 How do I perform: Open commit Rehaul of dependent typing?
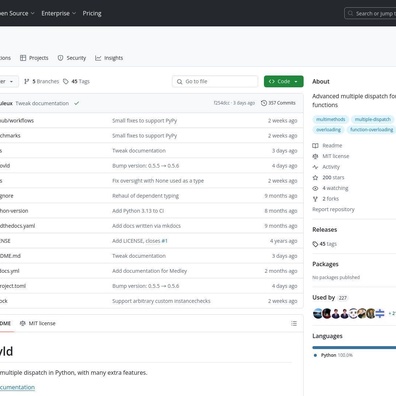click(146, 196)
